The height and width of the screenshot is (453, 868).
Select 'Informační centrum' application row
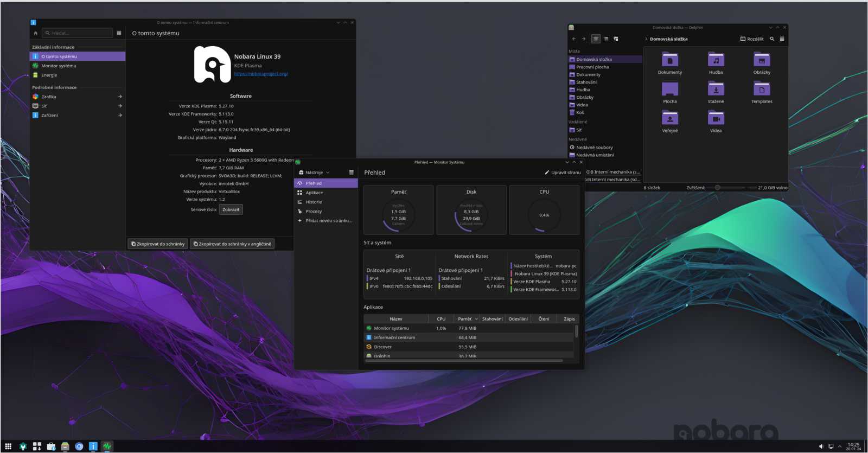pos(469,337)
